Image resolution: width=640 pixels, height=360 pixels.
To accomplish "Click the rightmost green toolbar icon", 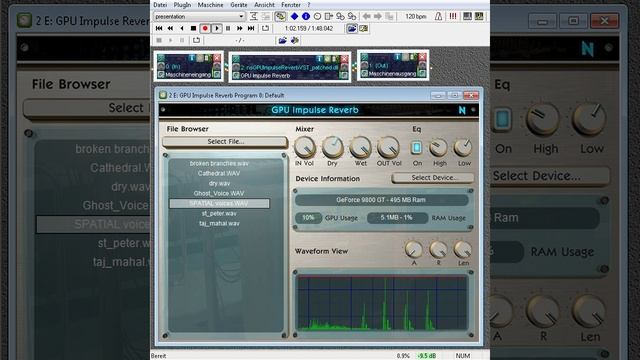I will 479,16.
